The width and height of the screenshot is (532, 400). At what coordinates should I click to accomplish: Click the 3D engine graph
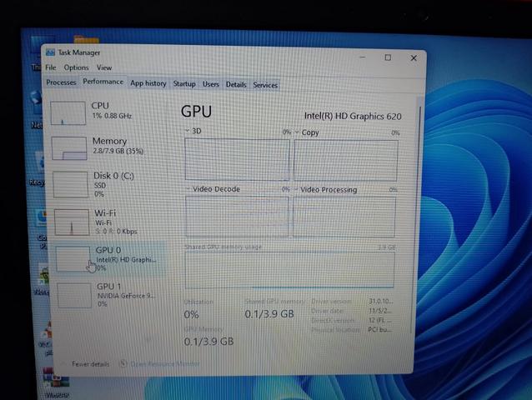pyautogui.click(x=237, y=159)
